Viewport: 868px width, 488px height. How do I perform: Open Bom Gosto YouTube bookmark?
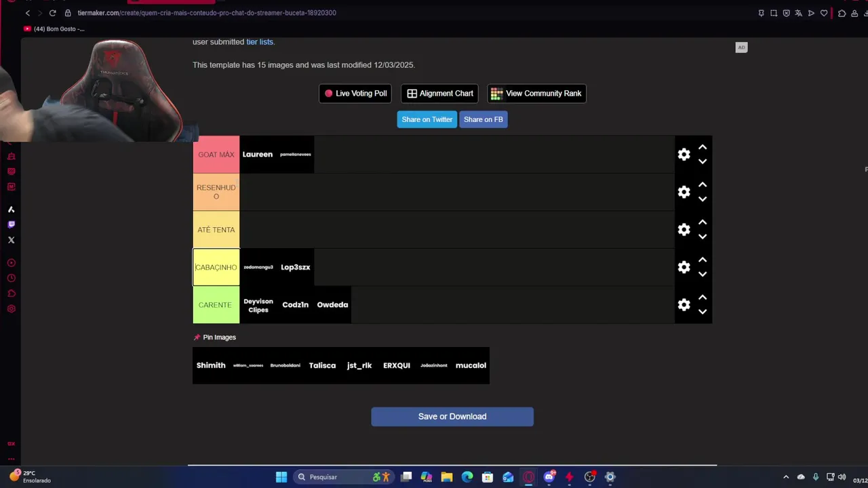coord(54,29)
